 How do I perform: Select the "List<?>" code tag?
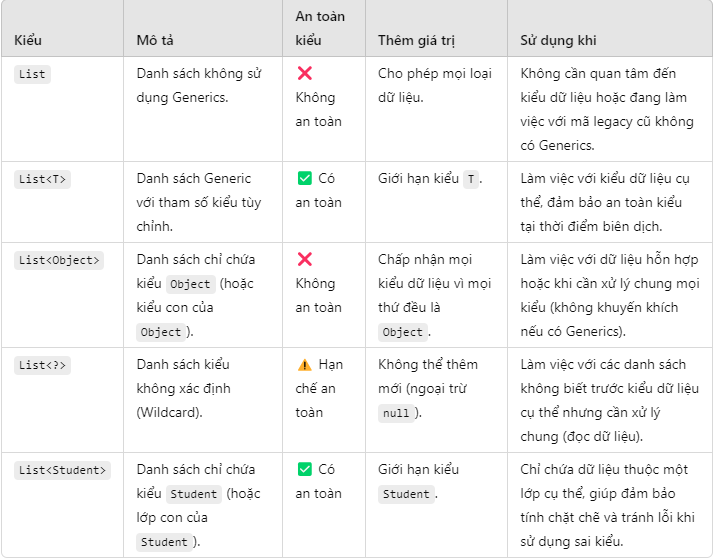pos(44,365)
